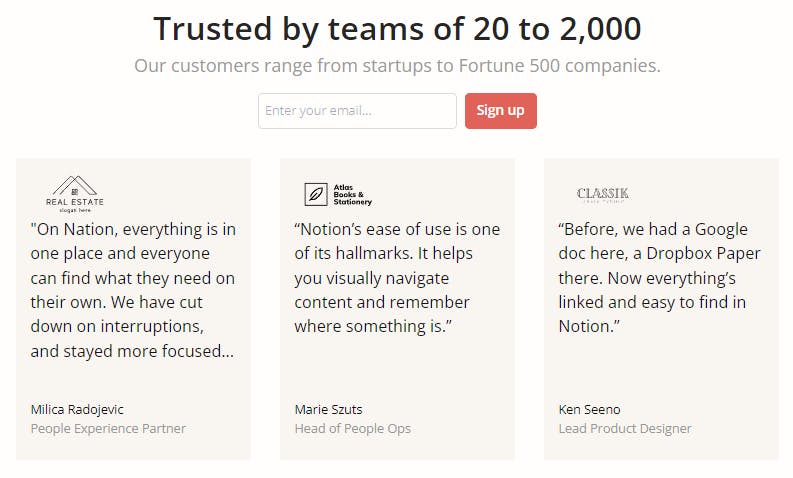Click the Trusted by teams heading
The width and height of the screenshot is (793, 478).
coord(398,29)
